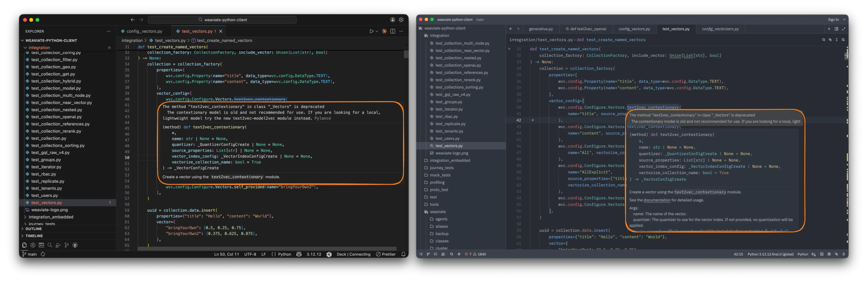Expand the mock_tests folder in Zed

(x=440, y=175)
